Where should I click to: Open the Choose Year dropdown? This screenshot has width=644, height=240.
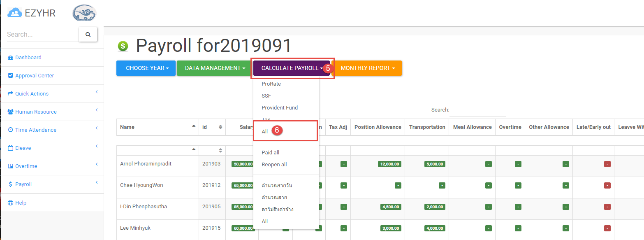tap(146, 68)
